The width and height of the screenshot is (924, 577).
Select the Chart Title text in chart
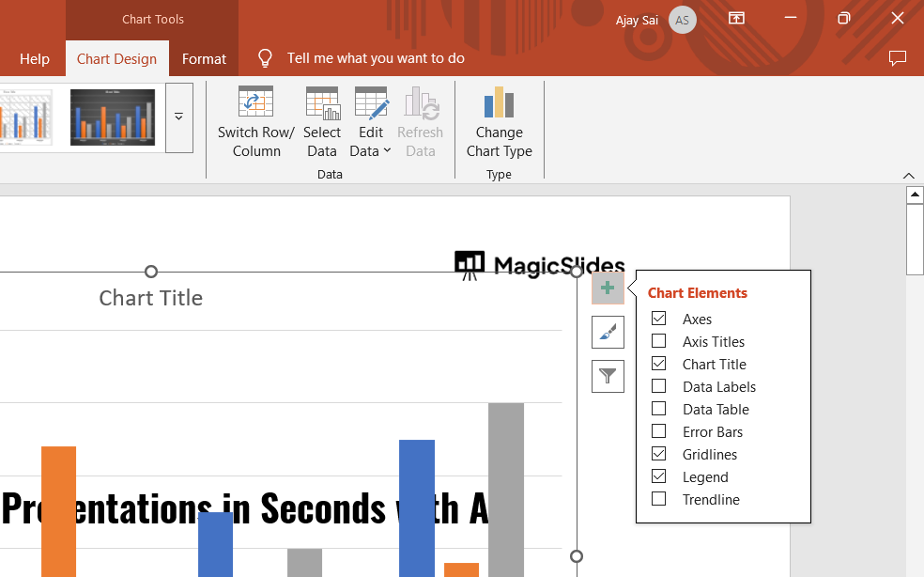pyautogui.click(x=151, y=298)
